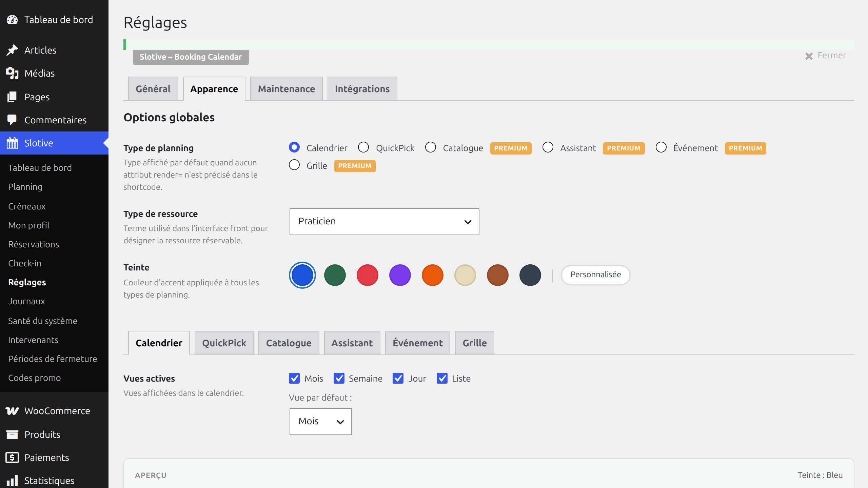868x488 pixels.
Task: Select the Catalogue planning type radio
Action: (431, 147)
